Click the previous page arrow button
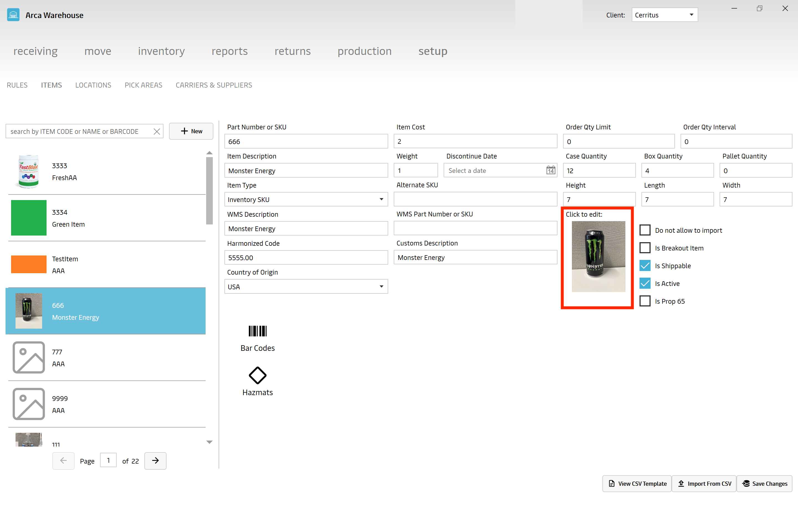 pyautogui.click(x=63, y=461)
